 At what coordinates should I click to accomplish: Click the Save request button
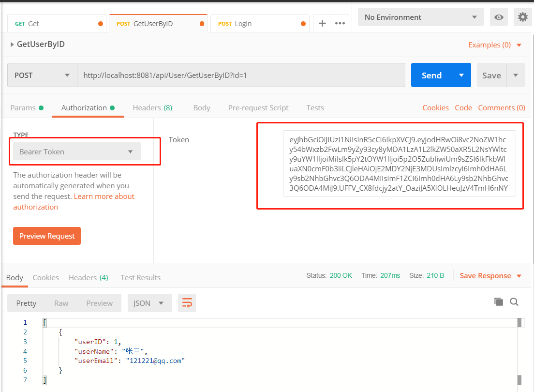coord(491,75)
